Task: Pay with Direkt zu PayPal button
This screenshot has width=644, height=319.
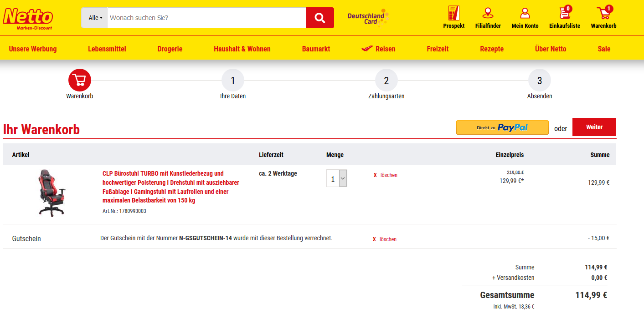Action: [x=502, y=127]
